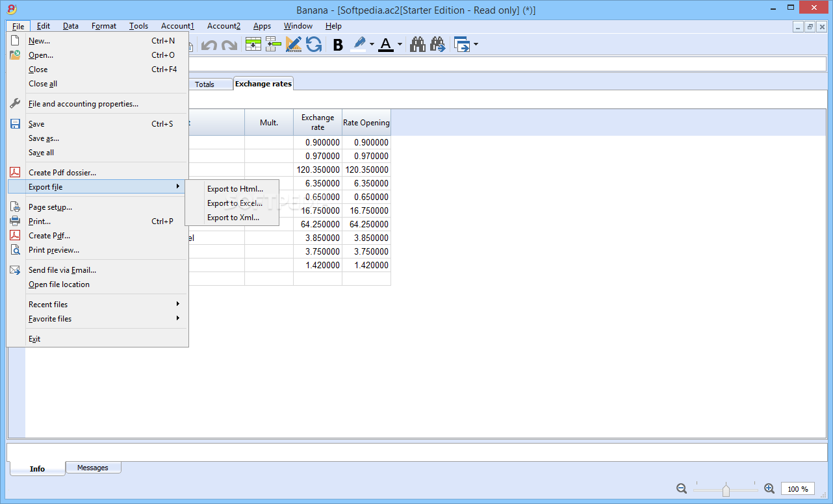Click the binoculars Find next icon
Image resolution: width=833 pixels, height=504 pixels.
(438, 45)
